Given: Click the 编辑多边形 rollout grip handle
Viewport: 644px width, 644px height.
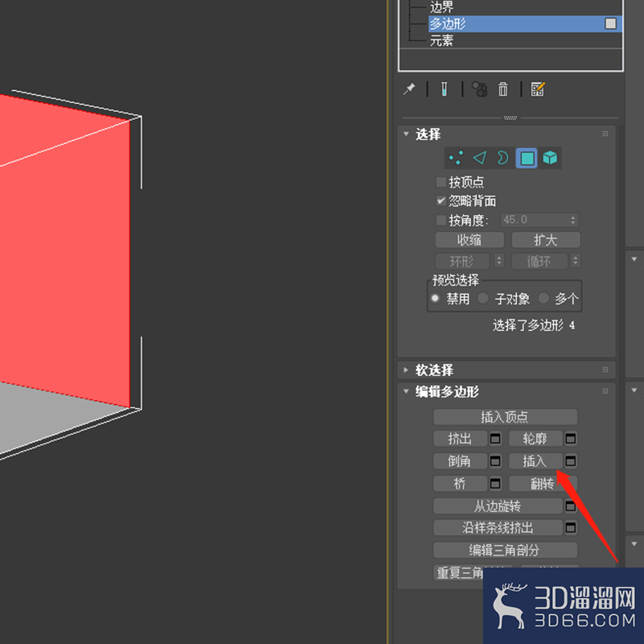Looking at the screenshot, I should [605, 391].
